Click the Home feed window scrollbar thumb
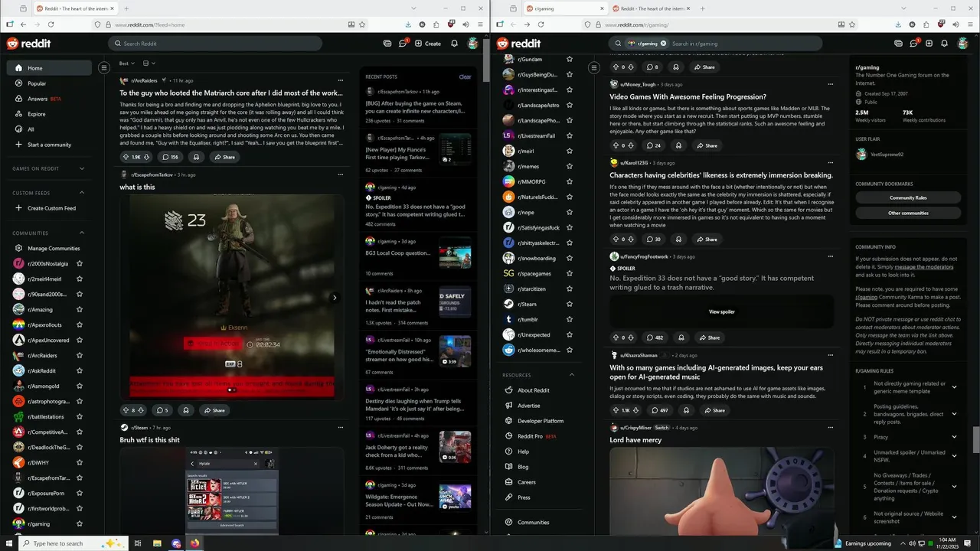 pyautogui.click(x=486, y=59)
